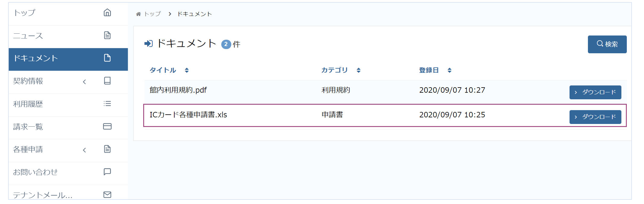Expand the 各種申請 submenu chevron
Viewport: 644px width, 204px height.
click(84, 150)
